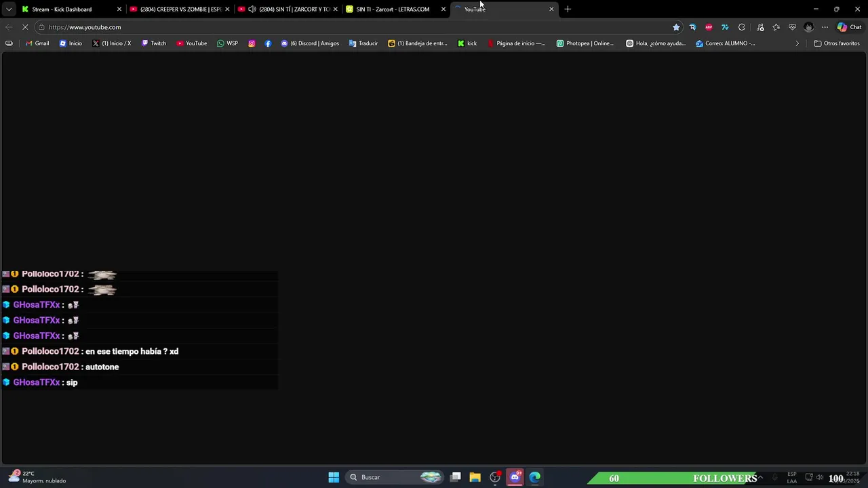The height and width of the screenshot is (488, 868).
Task: Add this page to favorites star
Action: [x=676, y=27]
